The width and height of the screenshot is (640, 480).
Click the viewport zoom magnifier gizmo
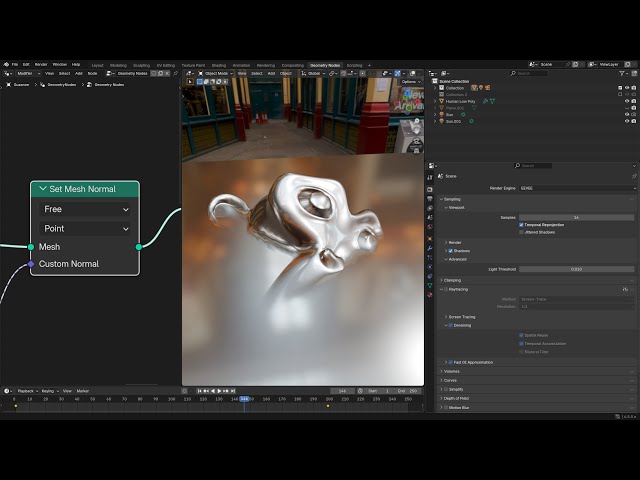[x=416, y=121]
